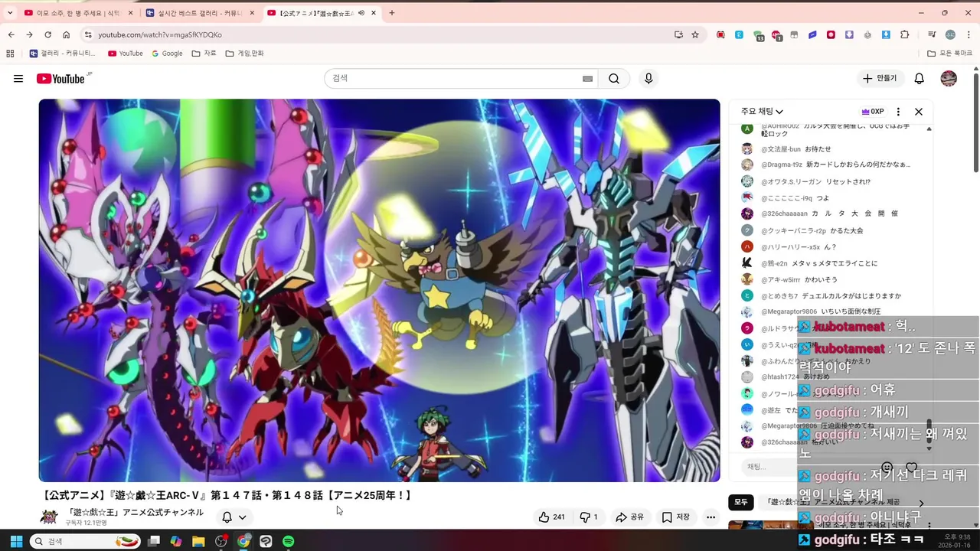
Task: Bookmark this page with the star icon
Action: click(695, 34)
